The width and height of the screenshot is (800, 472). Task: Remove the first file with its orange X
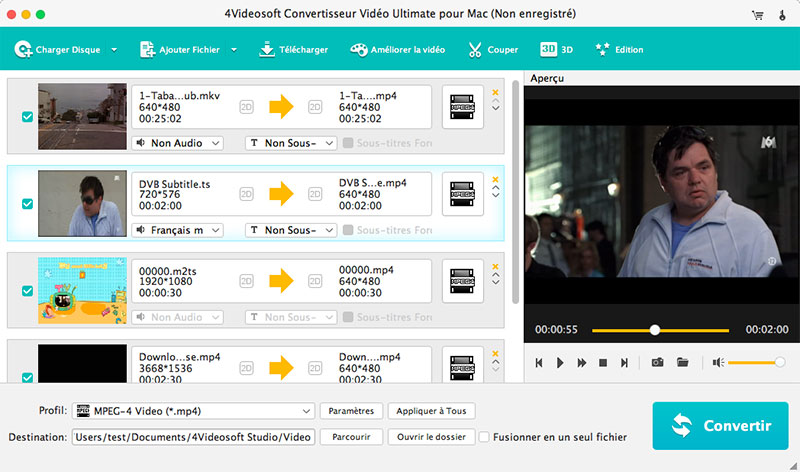495,93
